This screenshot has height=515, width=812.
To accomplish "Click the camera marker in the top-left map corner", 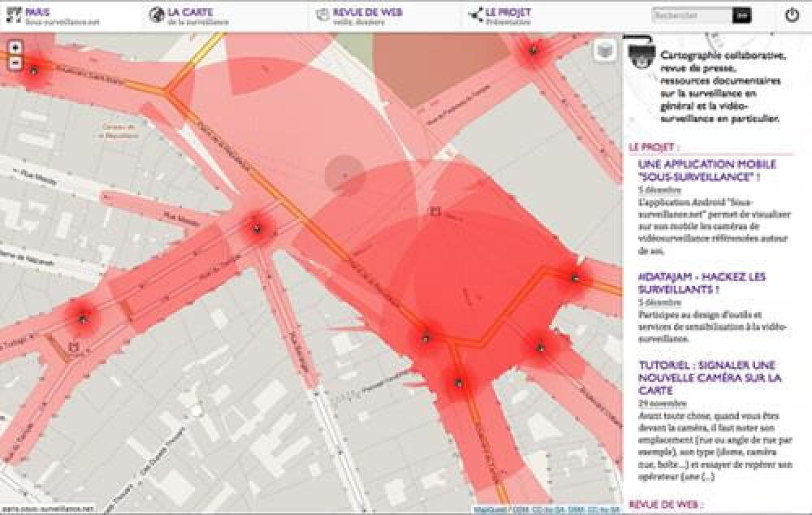I will coord(33,71).
